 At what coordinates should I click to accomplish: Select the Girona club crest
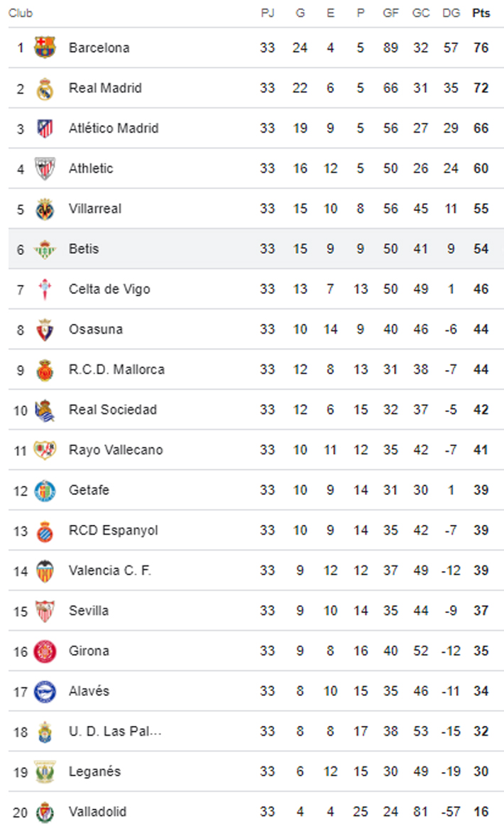pyautogui.click(x=45, y=651)
